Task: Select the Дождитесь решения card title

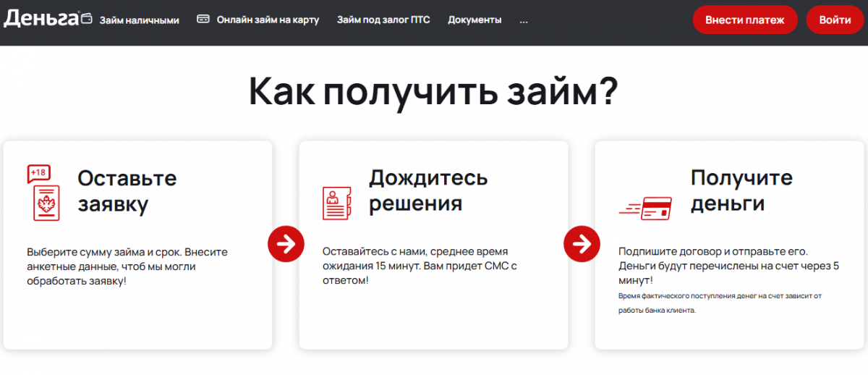Action: (428, 190)
